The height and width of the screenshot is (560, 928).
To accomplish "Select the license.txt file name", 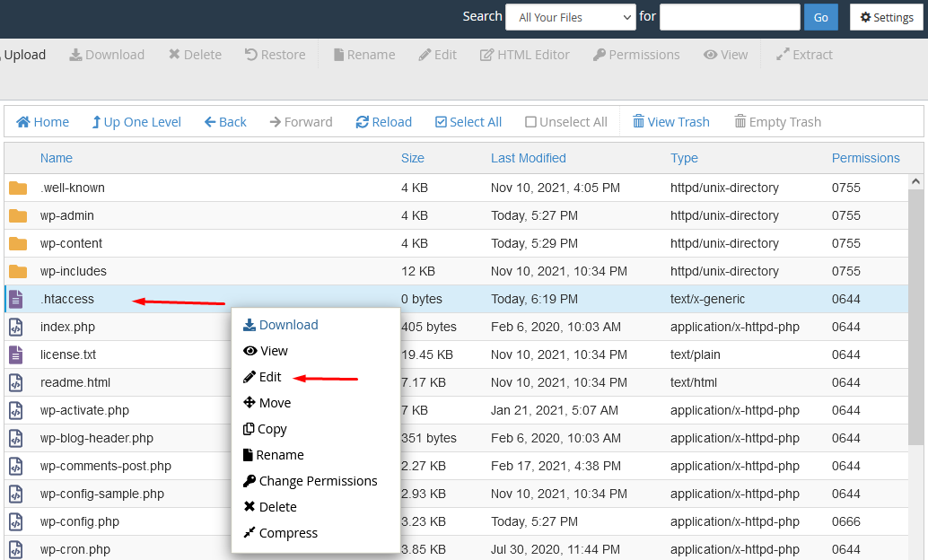I will point(68,354).
